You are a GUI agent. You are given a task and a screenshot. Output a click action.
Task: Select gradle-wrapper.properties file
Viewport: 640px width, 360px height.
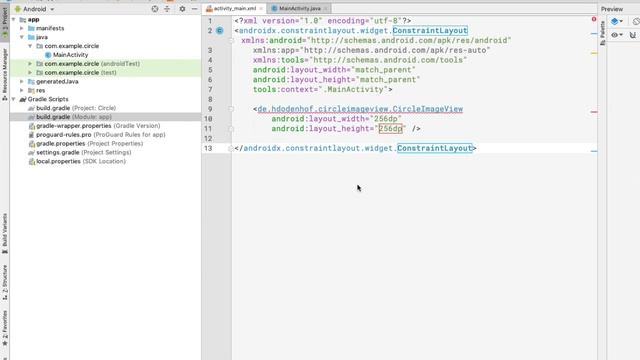98,126
